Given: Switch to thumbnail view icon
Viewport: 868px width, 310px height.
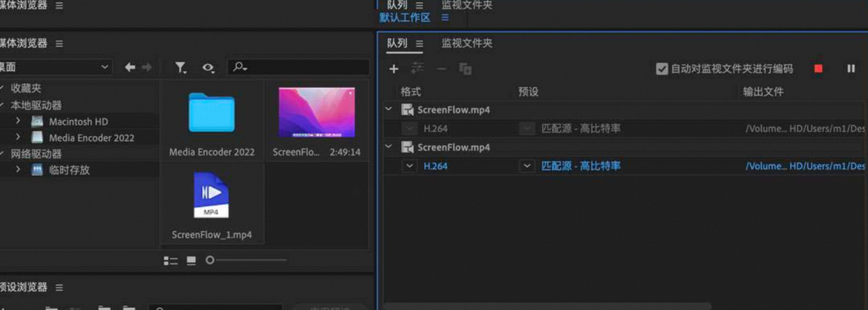Looking at the screenshot, I should tap(191, 260).
